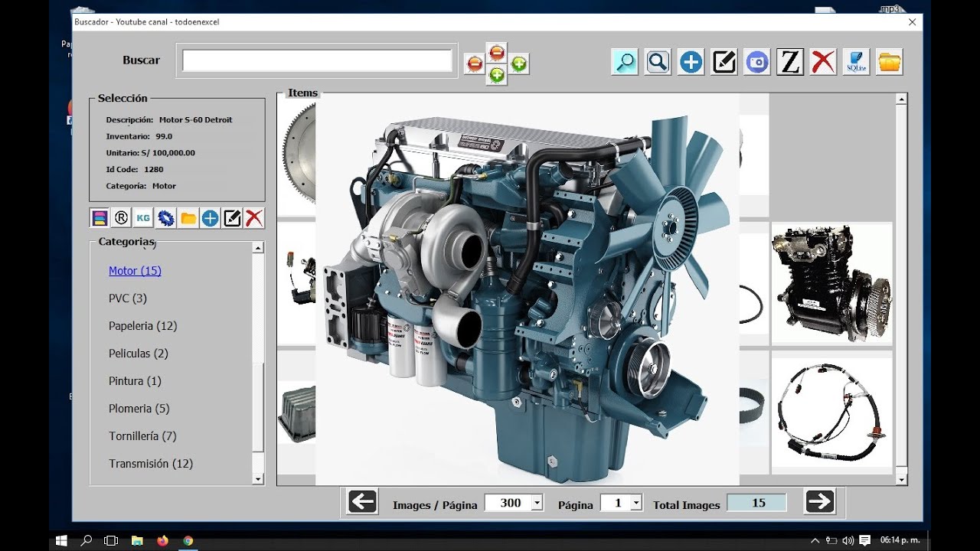Click the dark framed magnifier search icon

pyautogui.click(x=658, y=62)
